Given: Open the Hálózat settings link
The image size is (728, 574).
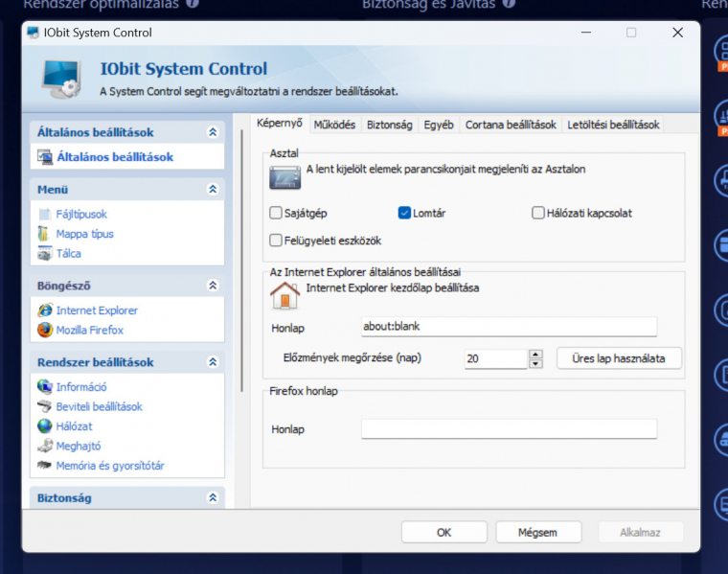Looking at the screenshot, I should [x=74, y=426].
